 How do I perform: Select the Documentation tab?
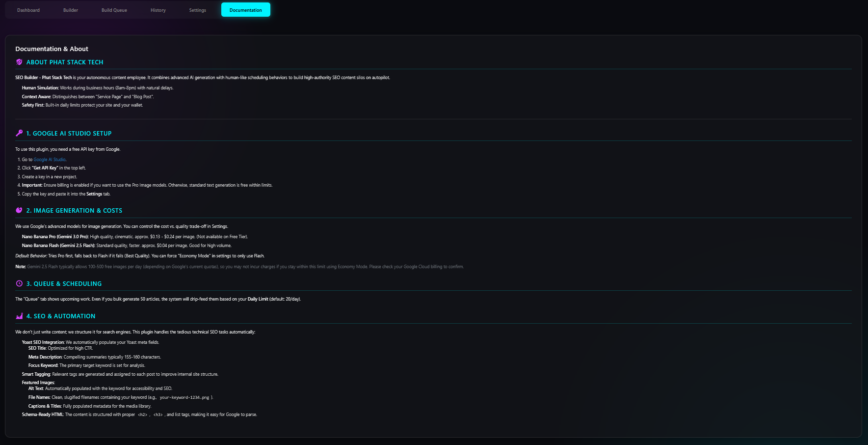point(246,10)
